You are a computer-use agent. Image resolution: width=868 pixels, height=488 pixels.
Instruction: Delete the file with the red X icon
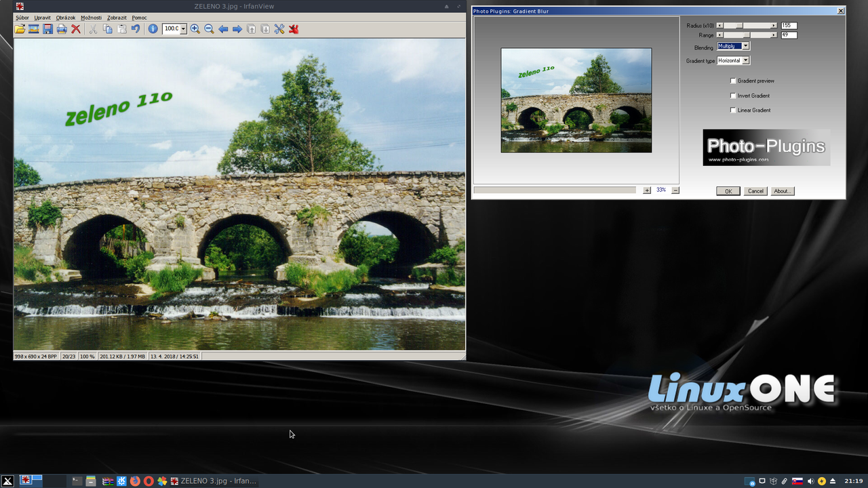pyautogui.click(x=76, y=29)
